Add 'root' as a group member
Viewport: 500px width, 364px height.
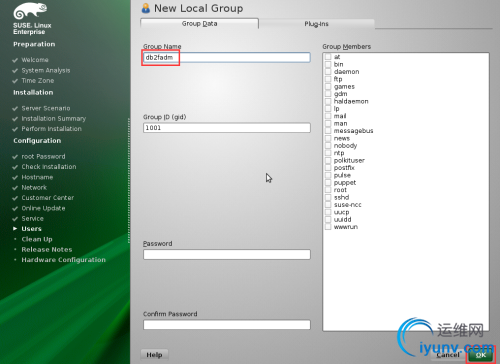click(x=328, y=190)
